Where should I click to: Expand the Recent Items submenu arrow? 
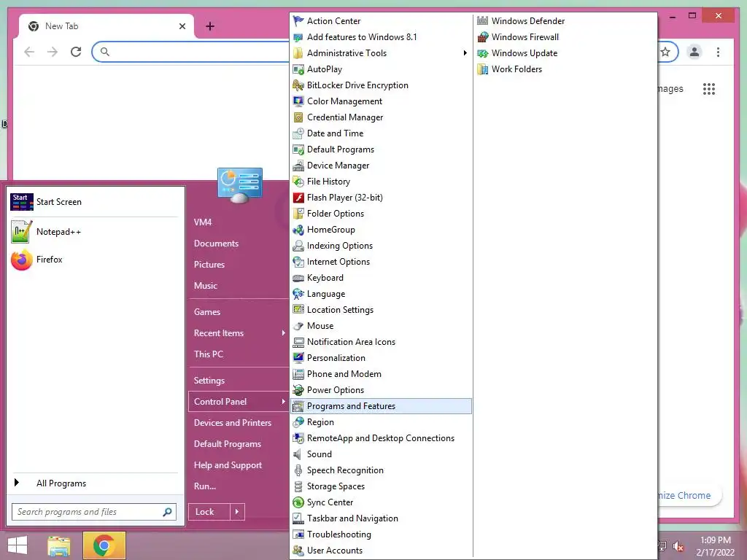pos(283,332)
